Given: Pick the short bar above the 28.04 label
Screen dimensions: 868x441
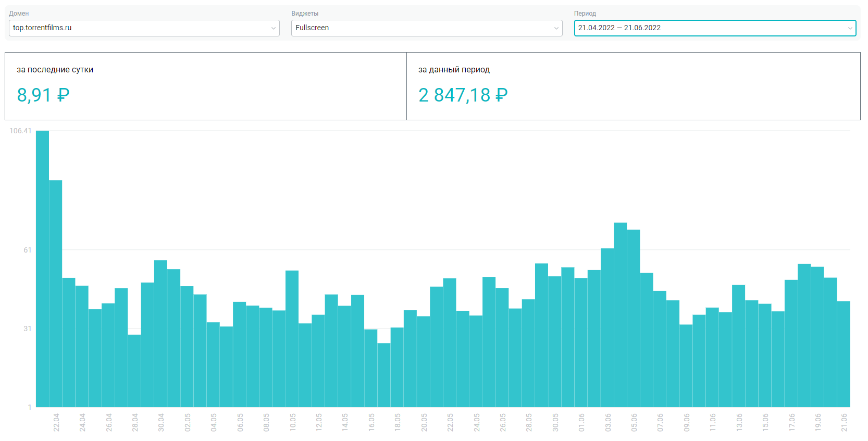Looking at the screenshot, I should [x=134, y=371].
